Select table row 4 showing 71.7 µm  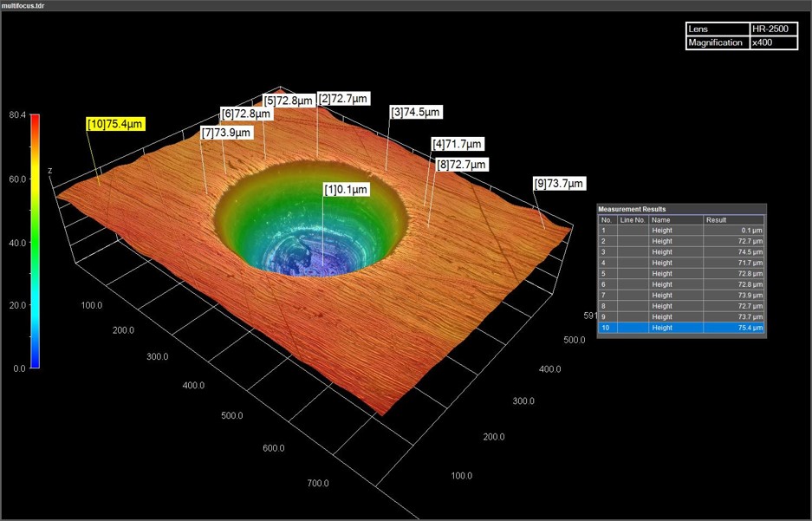681,263
